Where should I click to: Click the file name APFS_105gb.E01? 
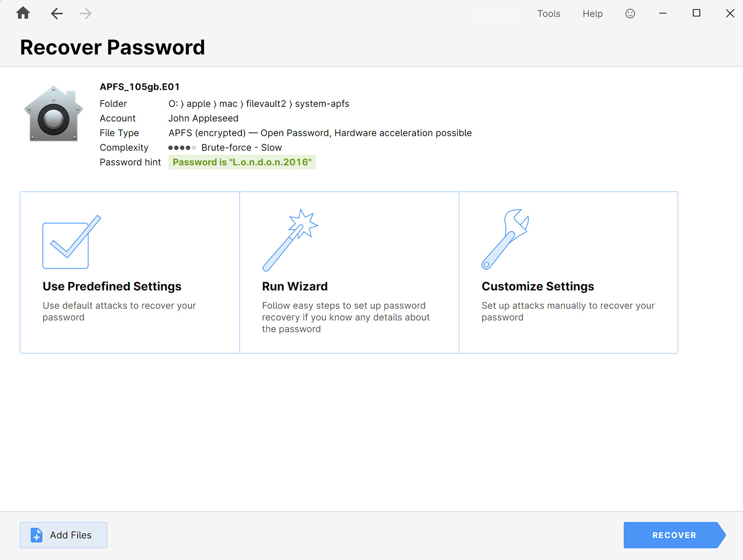(x=140, y=87)
